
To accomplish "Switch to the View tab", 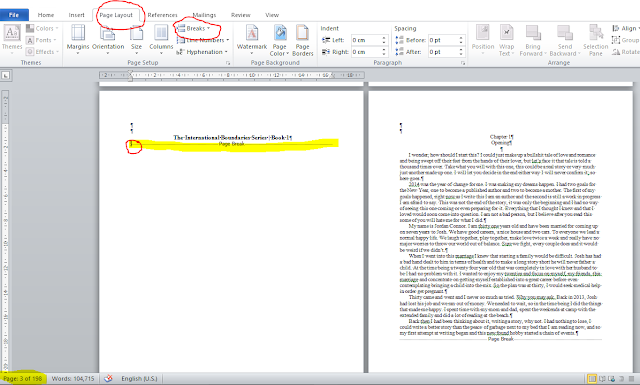I will [272, 15].
